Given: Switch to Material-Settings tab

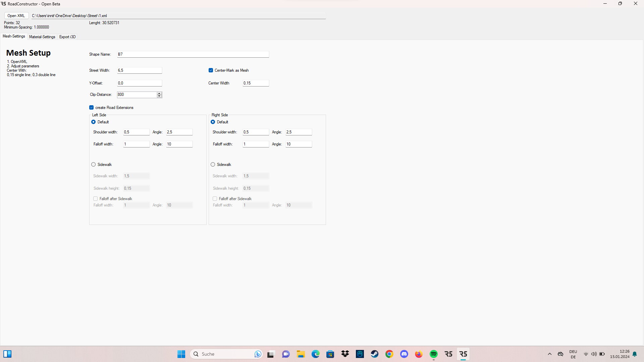Looking at the screenshot, I should (42, 37).
